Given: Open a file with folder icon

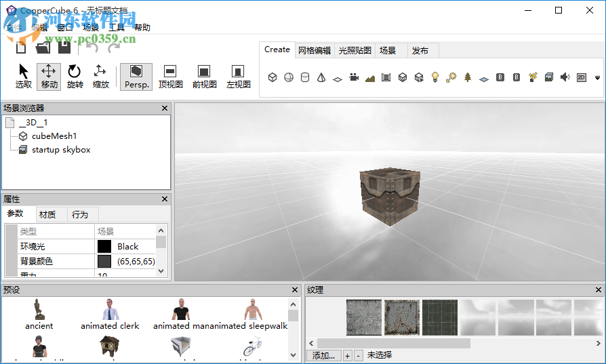Looking at the screenshot, I should pos(43,47).
